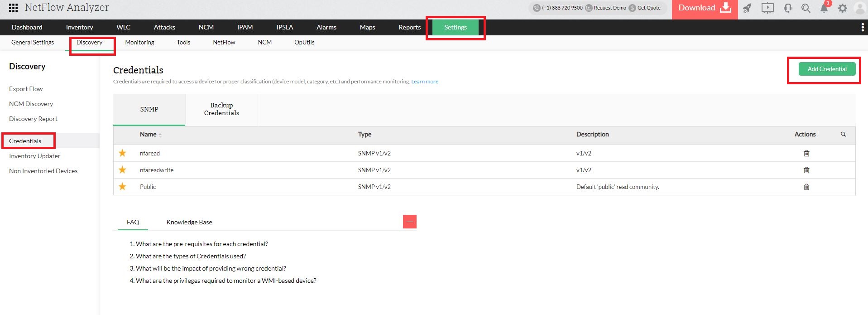
Task: Open FAQ about impact of wrong credential
Action: tap(211, 268)
